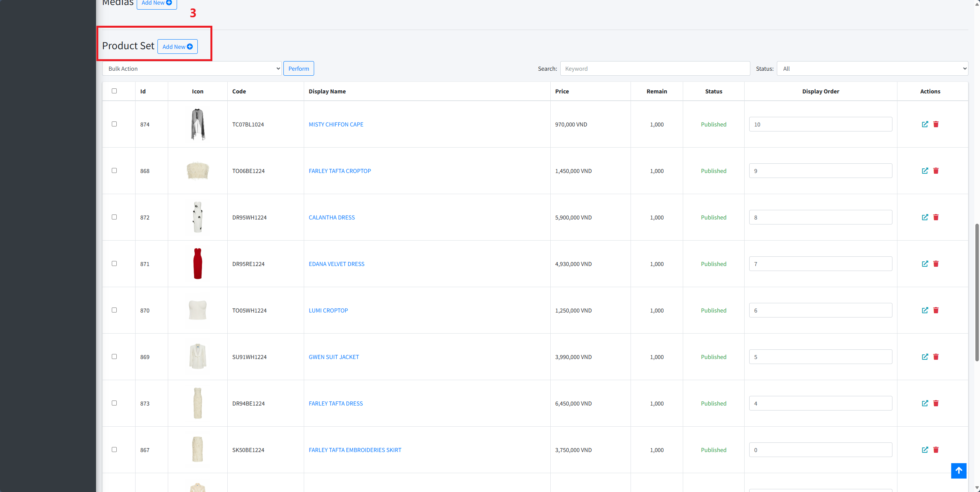Delete FARLEY TAFTA EMBROIDERIES SKIRT row
980x492 pixels.
click(x=936, y=450)
